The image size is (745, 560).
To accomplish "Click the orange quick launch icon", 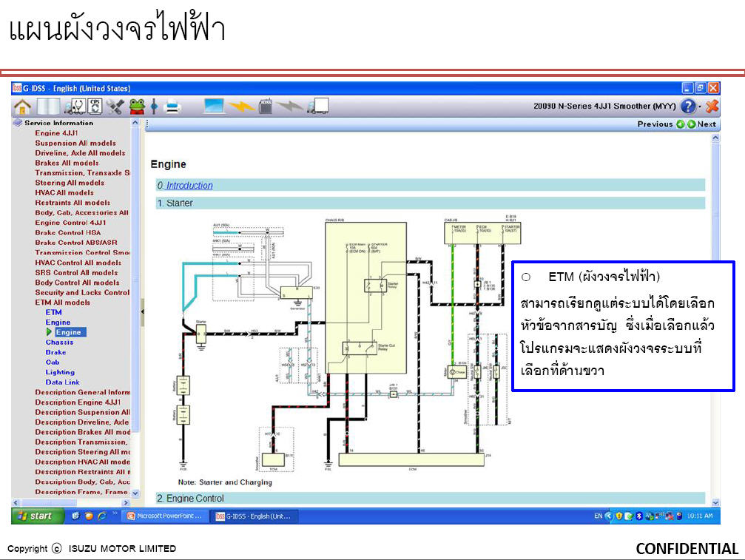I will point(89,516).
